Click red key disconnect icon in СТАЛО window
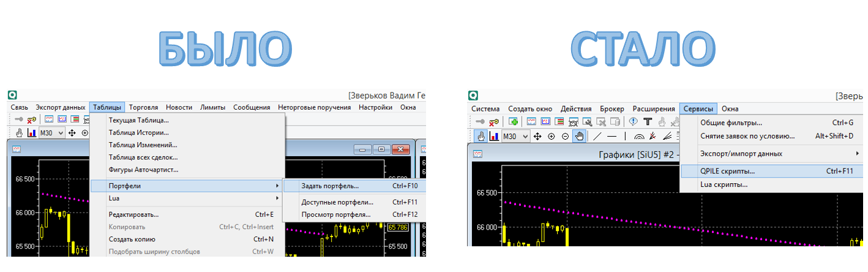Screen dimensions: 868x272 click(493, 122)
